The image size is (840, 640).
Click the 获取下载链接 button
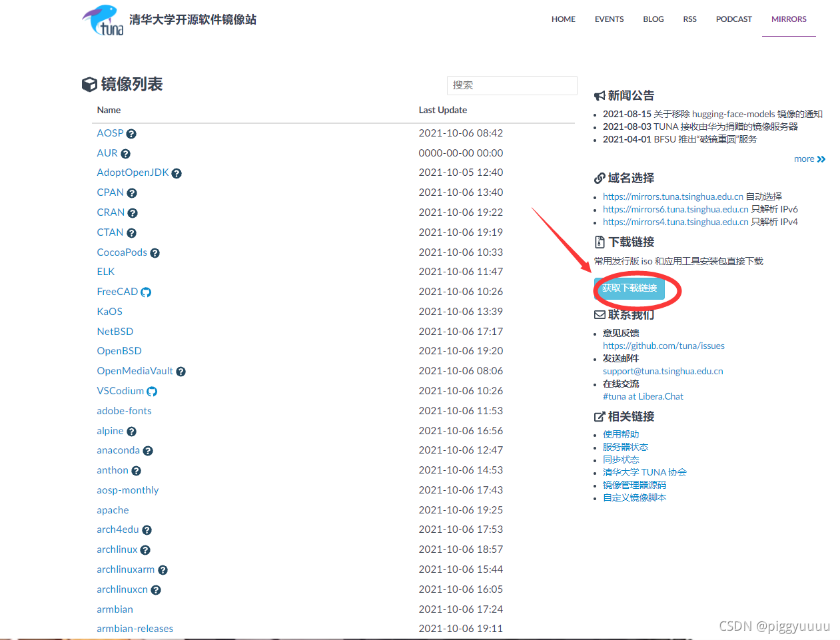coord(630,288)
